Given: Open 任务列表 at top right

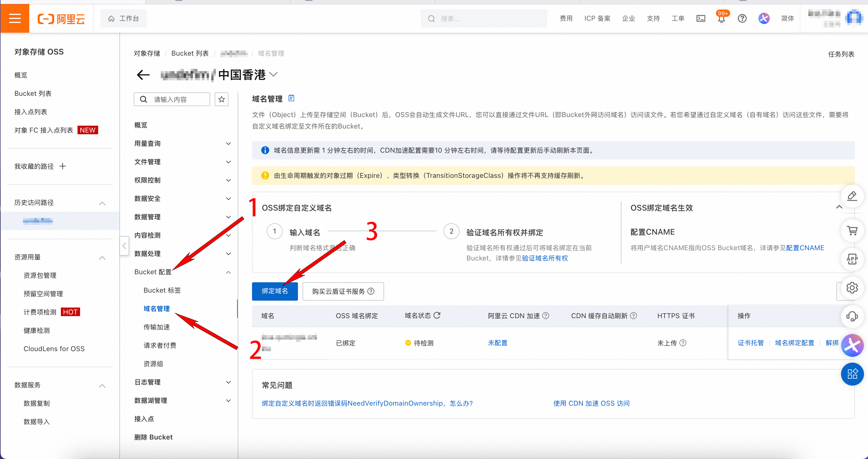Looking at the screenshot, I should pos(841,54).
